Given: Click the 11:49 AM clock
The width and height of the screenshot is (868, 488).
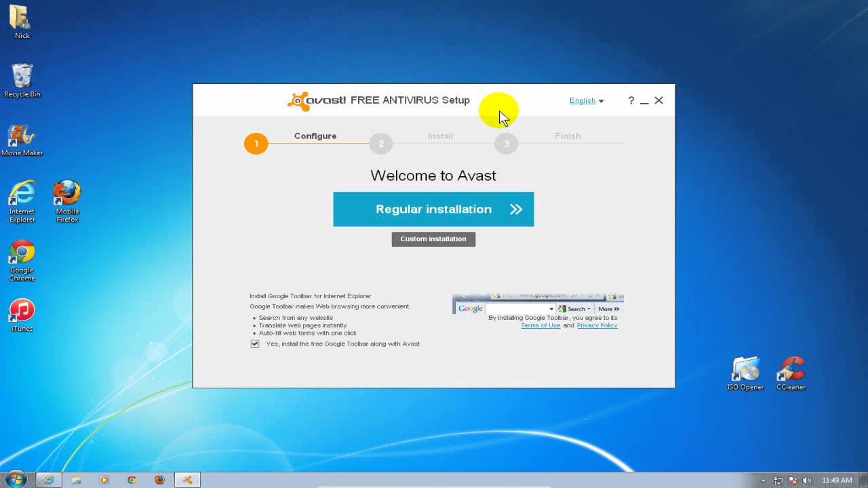Looking at the screenshot, I should pyautogui.click(x=837, y=481).
